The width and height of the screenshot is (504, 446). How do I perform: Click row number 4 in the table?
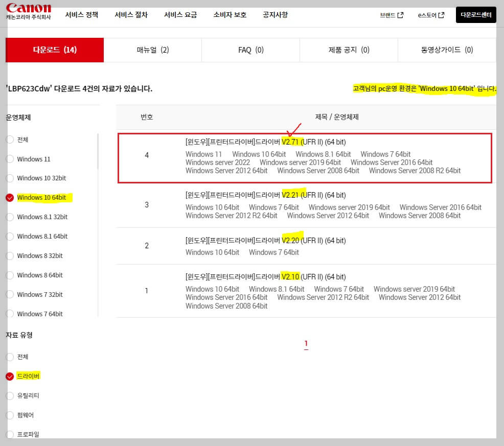147,155
